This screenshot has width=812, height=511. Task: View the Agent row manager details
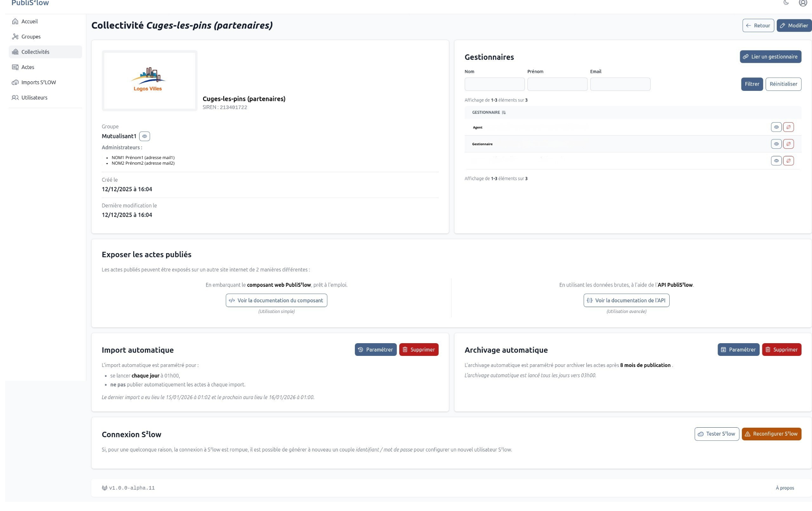776,127
